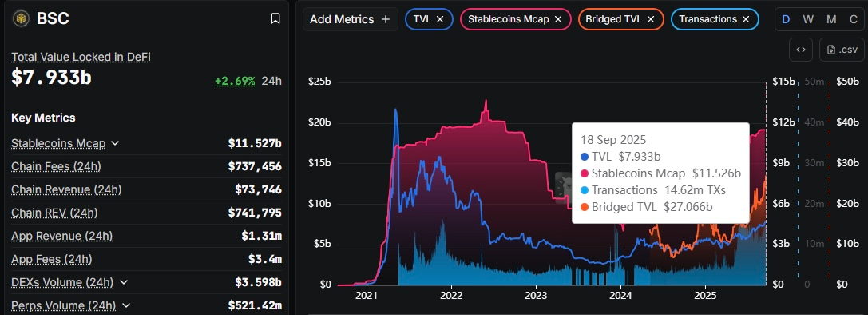The image size is (868, 315).
Task: Select the daily D interval
Action: [x=786, y=19]
